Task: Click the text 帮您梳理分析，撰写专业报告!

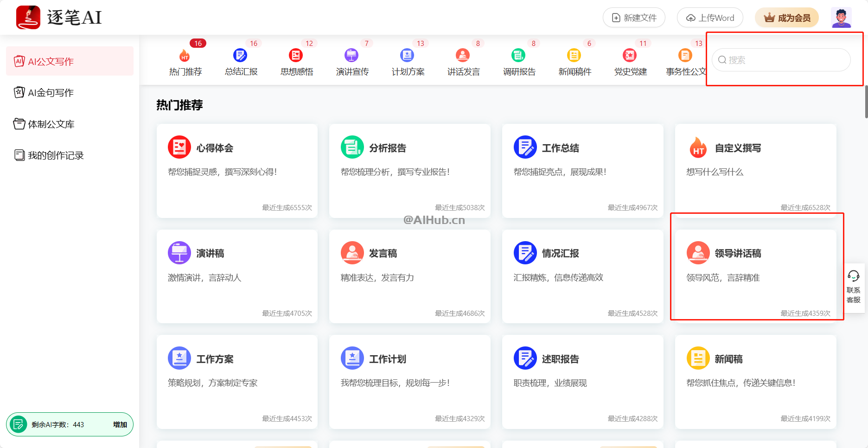Action: coord(396,172)
